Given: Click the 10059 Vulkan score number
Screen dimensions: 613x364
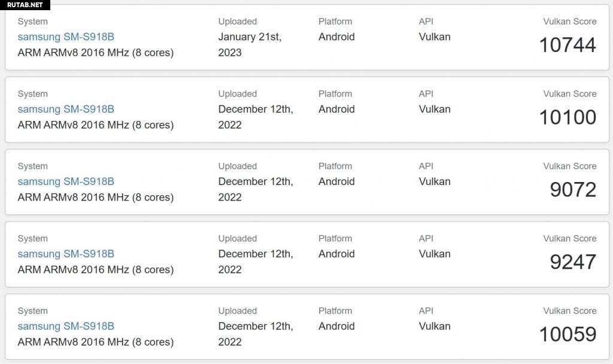Looking at the screenshot, I should (568, 335).
